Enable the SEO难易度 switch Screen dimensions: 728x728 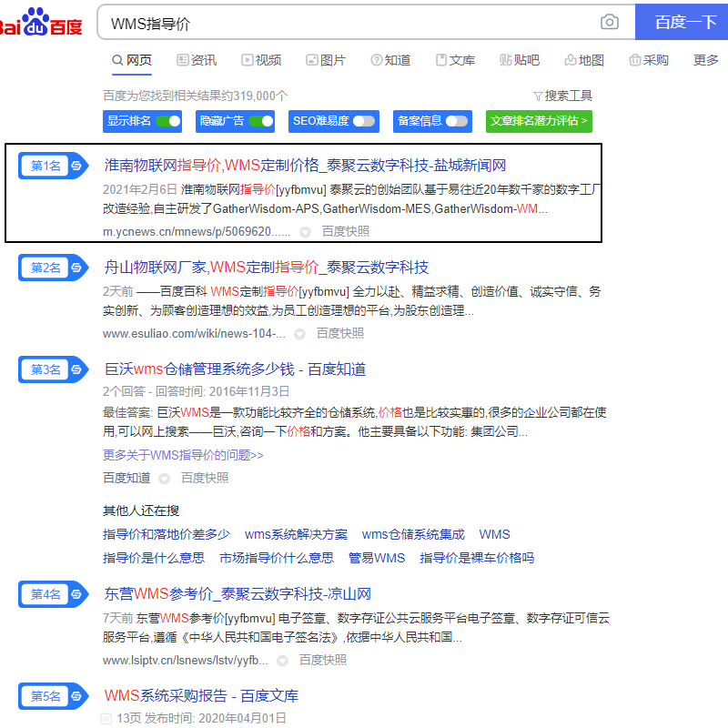point(364,121)
